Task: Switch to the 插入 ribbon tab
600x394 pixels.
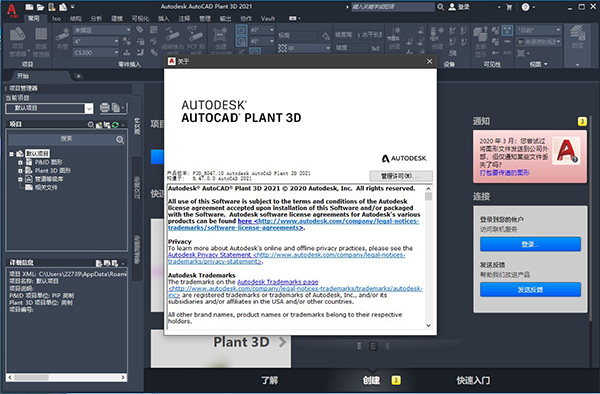Action: [164, 18]
